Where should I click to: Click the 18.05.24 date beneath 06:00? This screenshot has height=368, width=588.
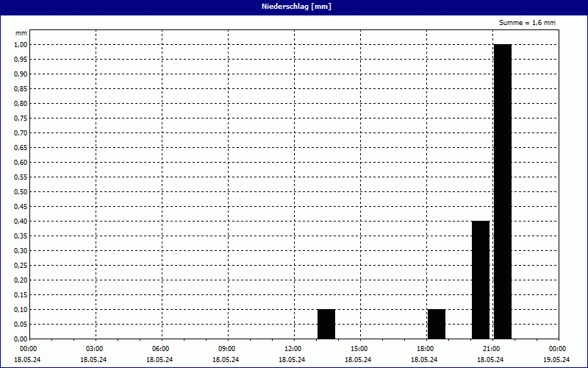tap(159, 360)
